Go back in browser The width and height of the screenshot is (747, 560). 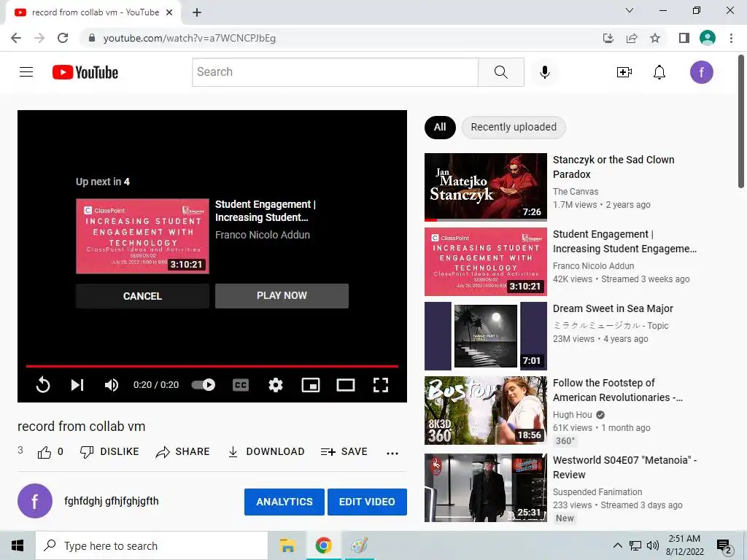click(16, 38)
